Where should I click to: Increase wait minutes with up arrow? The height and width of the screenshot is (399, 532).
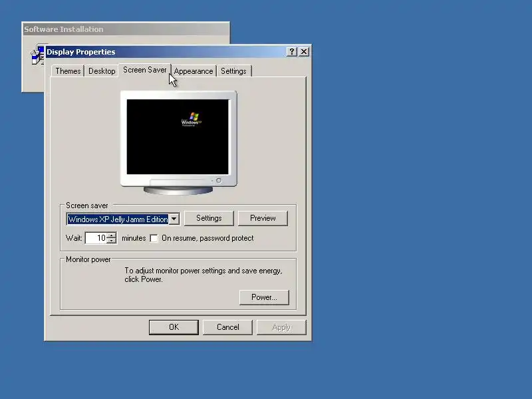pyautogui.click(x=112, y=235)
